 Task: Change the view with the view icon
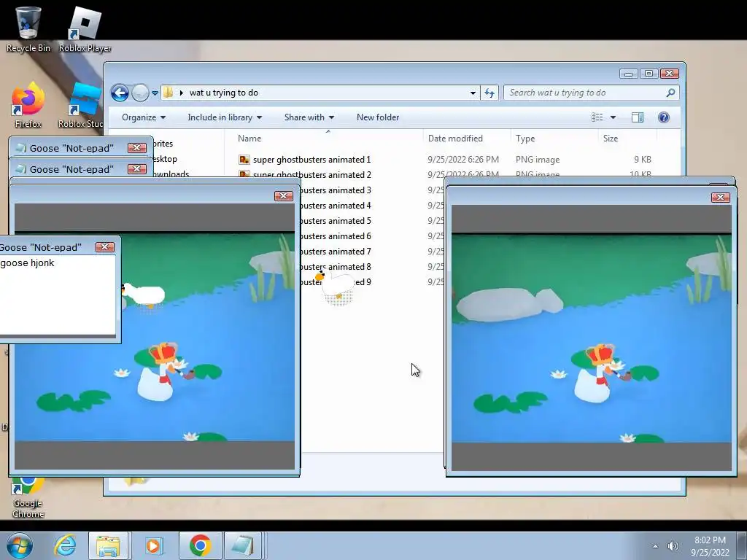597,117
